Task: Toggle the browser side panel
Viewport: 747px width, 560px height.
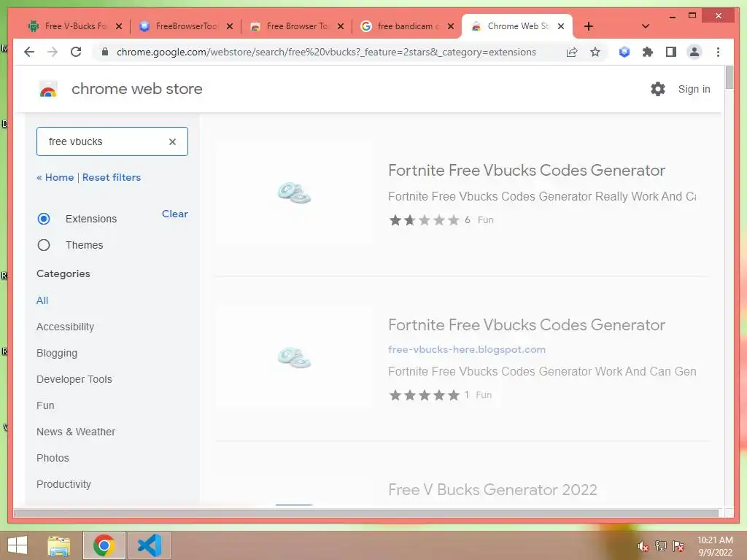Action: click(x=671, y=52)
